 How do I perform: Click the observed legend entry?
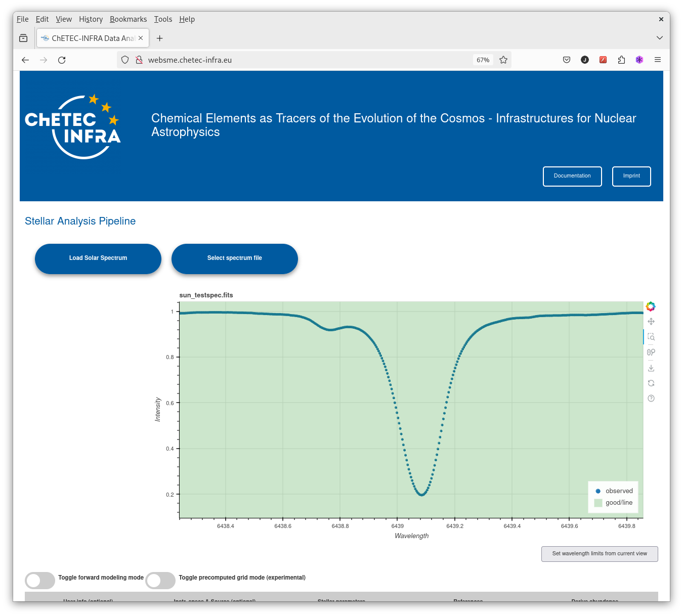pyautogui.click(x=614, y=491)
